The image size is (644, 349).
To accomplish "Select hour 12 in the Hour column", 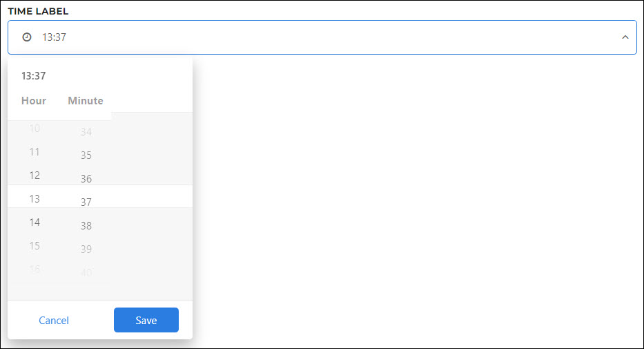I will point(35,176).
